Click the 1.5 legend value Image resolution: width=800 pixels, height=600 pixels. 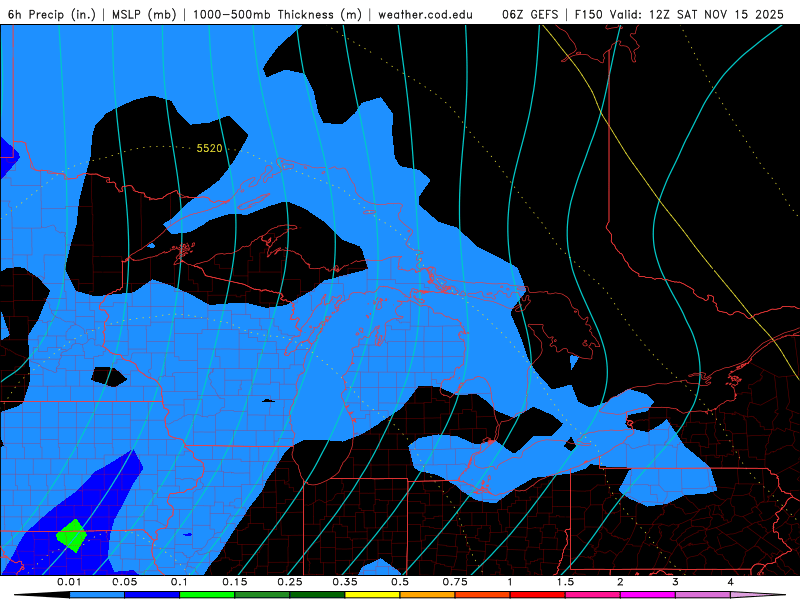coord(565,582)
